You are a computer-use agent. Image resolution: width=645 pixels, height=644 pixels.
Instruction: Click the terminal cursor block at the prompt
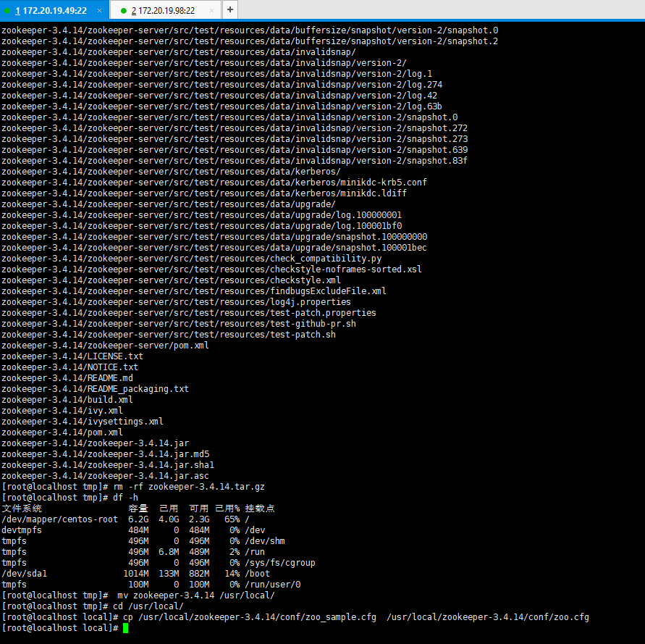[125, 627]
